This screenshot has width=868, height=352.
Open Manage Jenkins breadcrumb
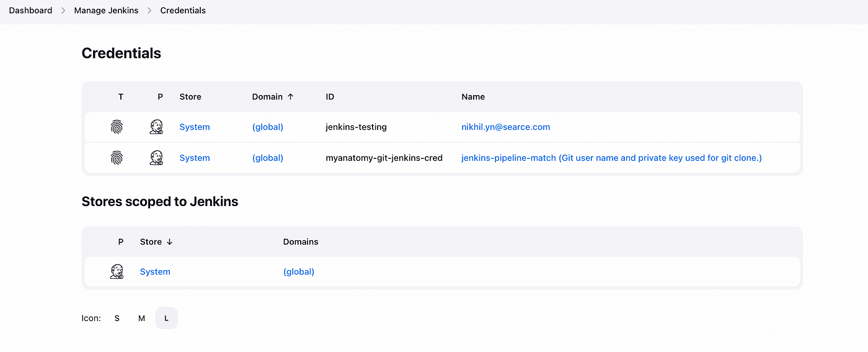[x=106, y=11]
